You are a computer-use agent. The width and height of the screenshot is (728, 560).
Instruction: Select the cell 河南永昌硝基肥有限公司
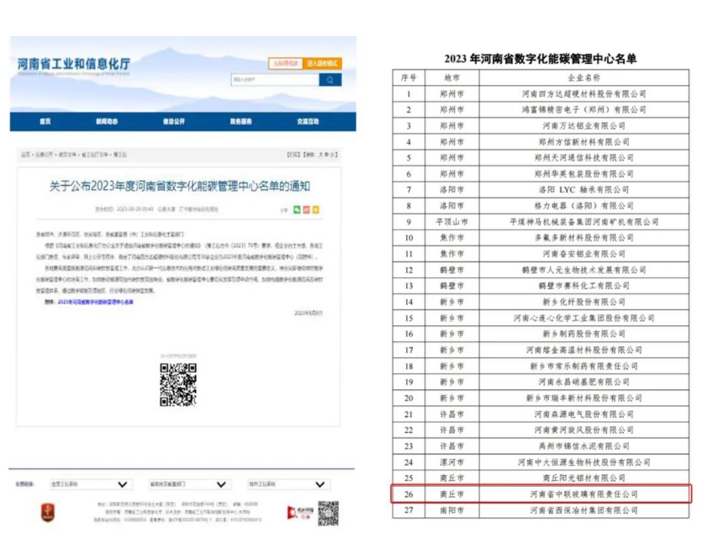584,382
